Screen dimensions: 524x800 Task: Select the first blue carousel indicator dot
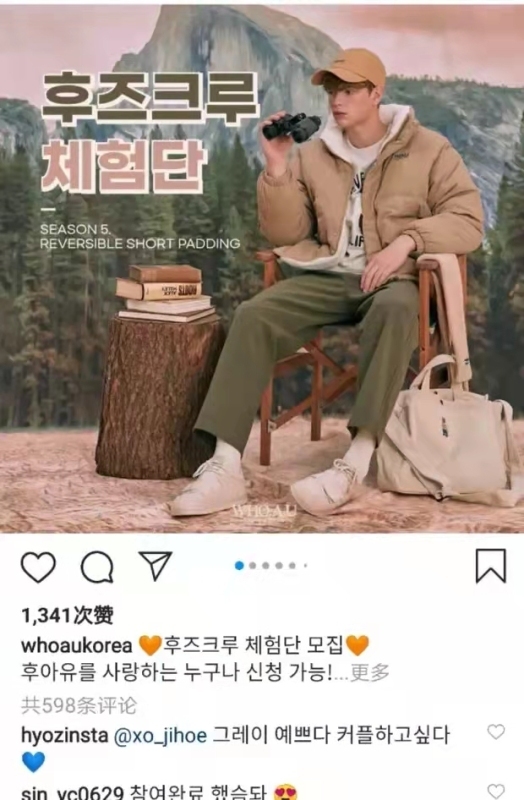point(239,565)
